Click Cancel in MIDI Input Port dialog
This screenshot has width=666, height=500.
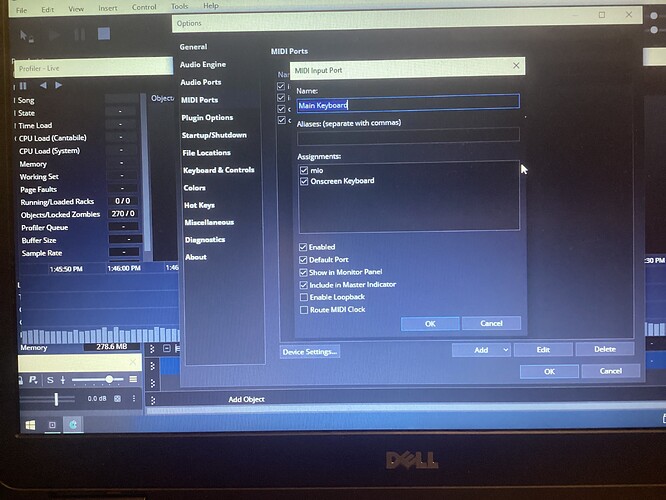point(491,323)
